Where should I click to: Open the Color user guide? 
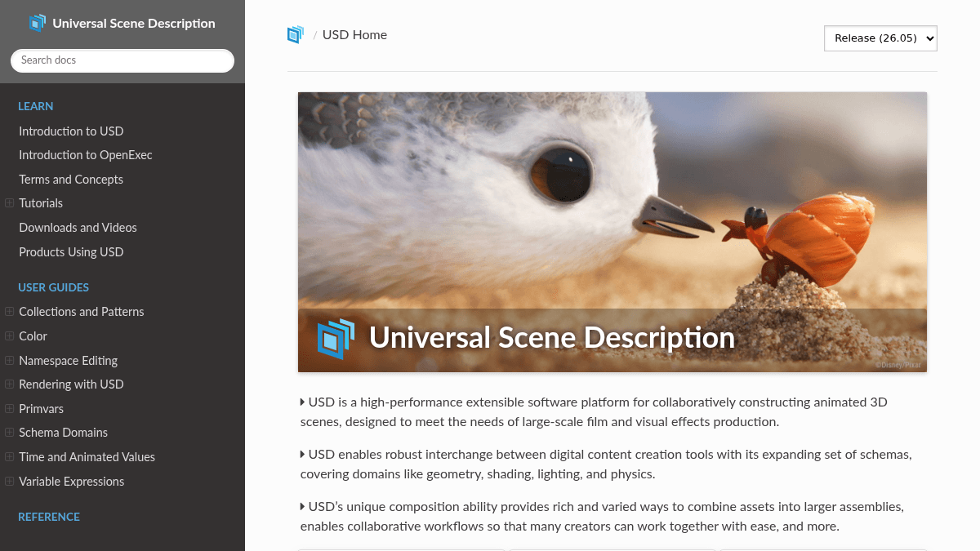pyautogui.click(x=33, y=336)
